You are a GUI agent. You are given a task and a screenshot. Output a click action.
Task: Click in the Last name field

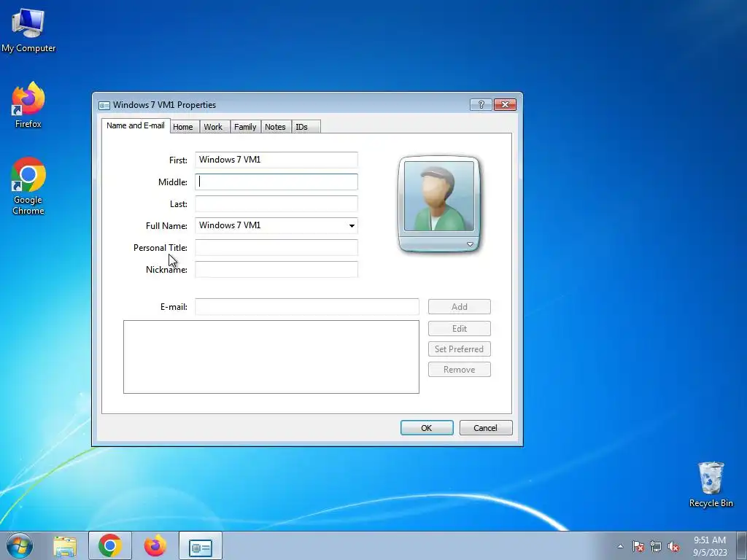coord(276,203)
